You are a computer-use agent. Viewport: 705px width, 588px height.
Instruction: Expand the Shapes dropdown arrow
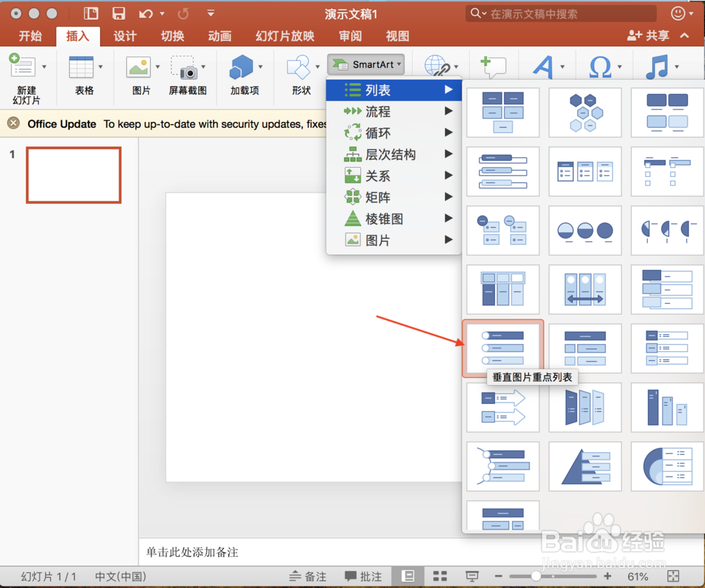click(317, 67)
